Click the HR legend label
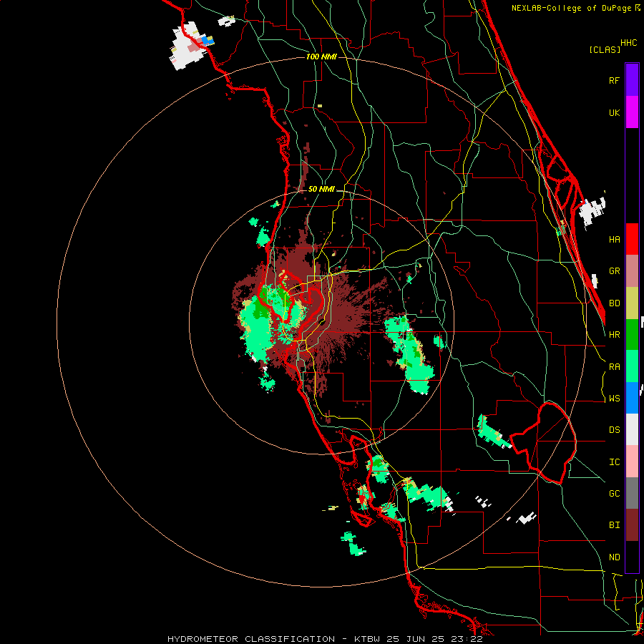Screen dimensions: 644x644 pos(614,335)
